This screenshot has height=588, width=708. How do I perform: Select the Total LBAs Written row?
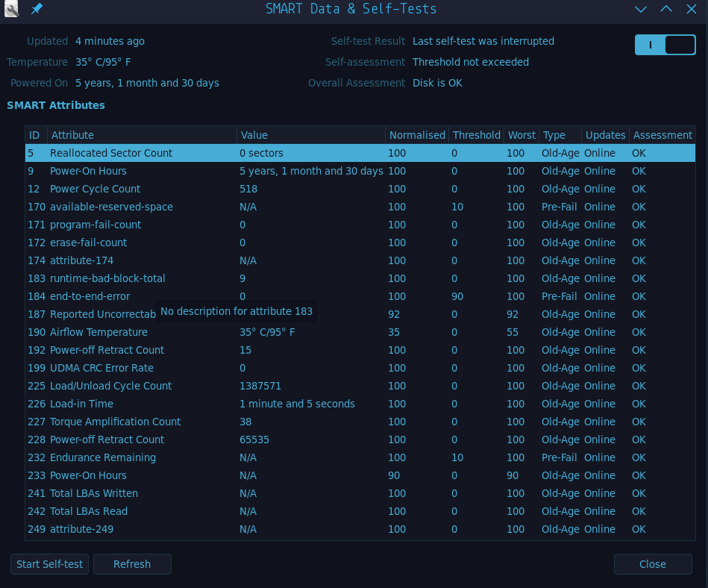(94, 493)
